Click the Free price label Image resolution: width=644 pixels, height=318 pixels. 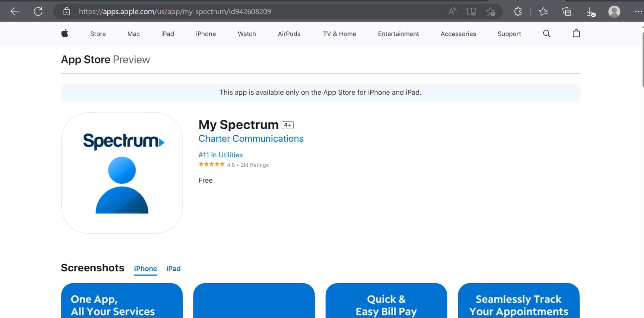click(x=205, y=180)
